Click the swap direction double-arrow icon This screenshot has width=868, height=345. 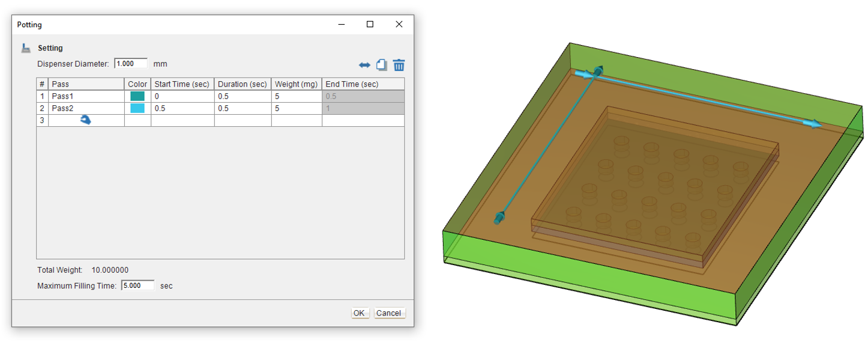pos(364,65)
